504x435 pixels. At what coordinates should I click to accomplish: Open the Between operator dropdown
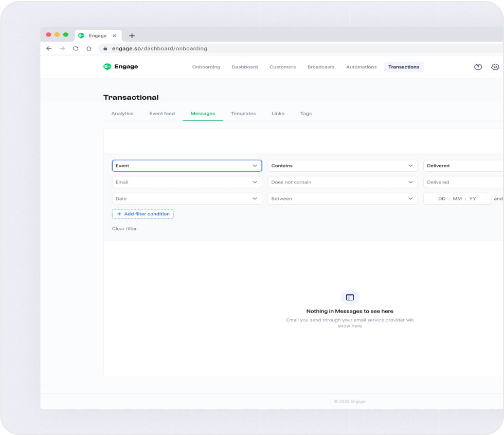coord(343,198)
